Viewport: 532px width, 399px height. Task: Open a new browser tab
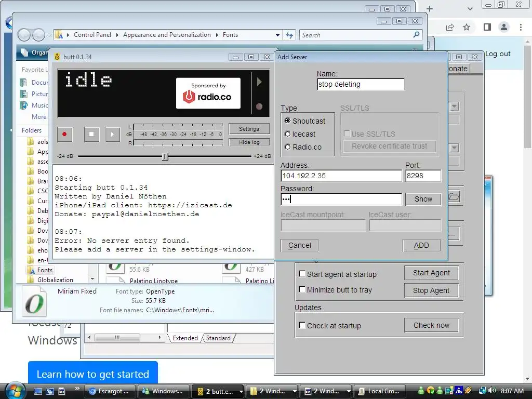point(430,9)
